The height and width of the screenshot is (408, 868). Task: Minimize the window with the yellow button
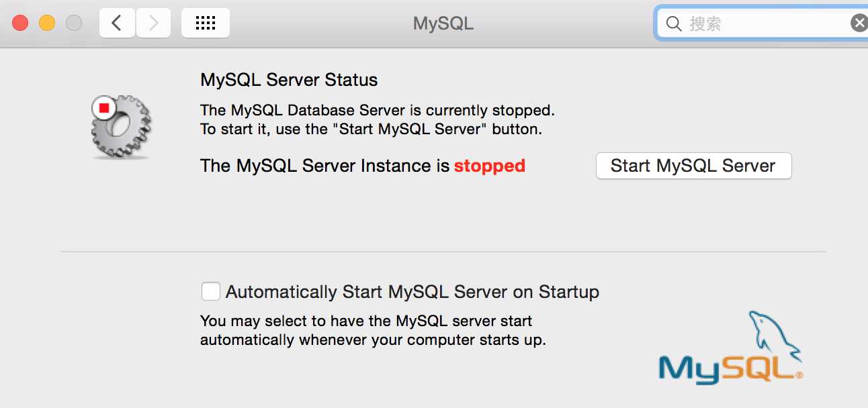[47, 23]
